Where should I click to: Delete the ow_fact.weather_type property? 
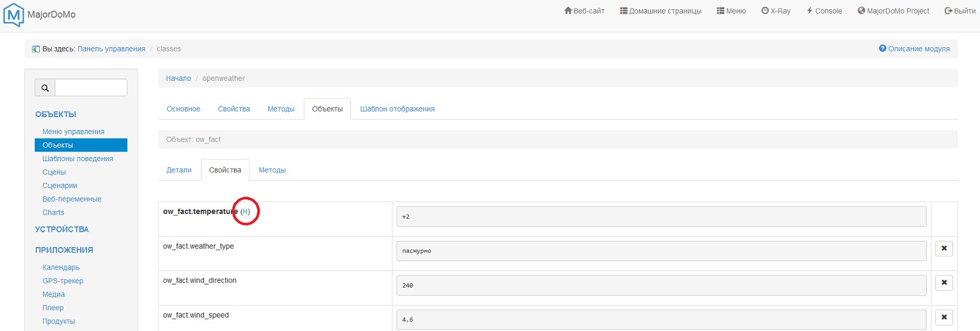(x=944, y=248)
